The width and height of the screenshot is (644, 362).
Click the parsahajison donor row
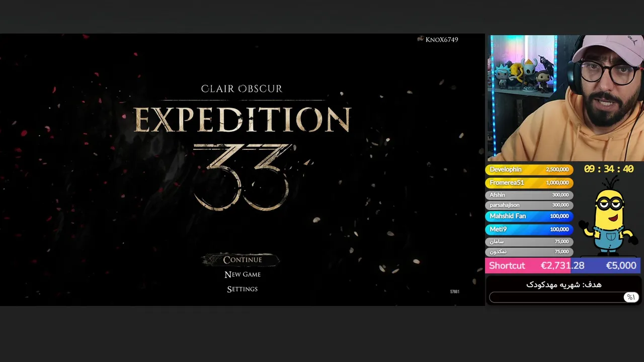click(x=529, y=205)
